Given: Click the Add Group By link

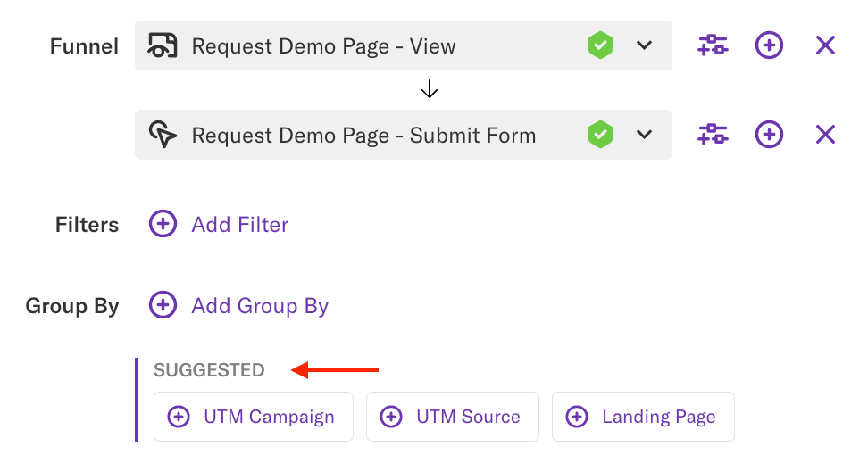Looking at the screenshot, I should point(260,306).
